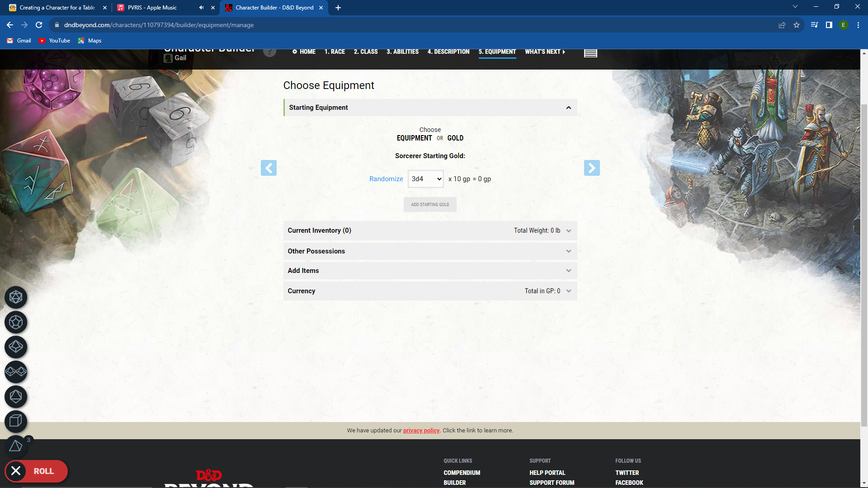Mute the PVRIS Apple Music tab audio
868x488 pixels.
click(x=201, y=8)
